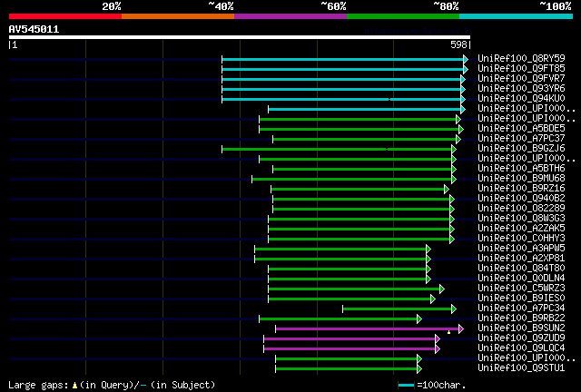Click the red ~20% identity legend segment
The width and height of the screenshot is (581, 392).
click(x=65, y=16)
